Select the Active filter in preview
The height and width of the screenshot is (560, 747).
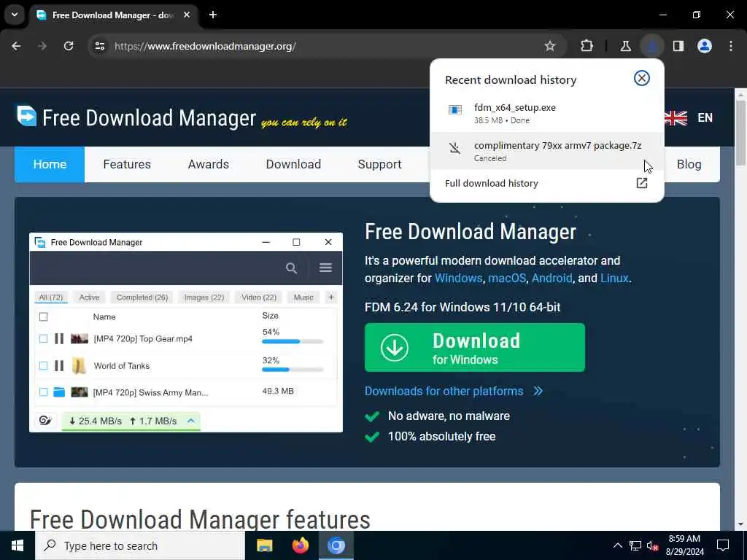pos(89,297)
